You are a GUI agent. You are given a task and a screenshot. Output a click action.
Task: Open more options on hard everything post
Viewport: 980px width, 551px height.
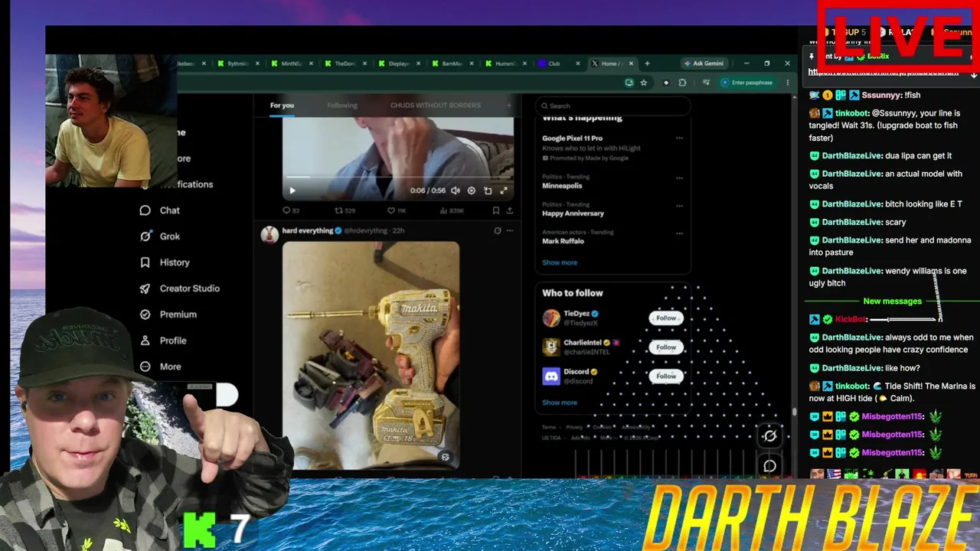point(510,230)
